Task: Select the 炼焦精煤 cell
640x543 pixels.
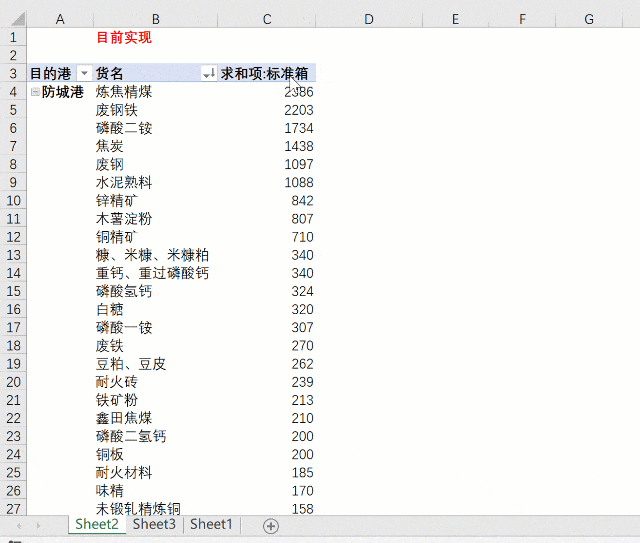Action: coord(124,92)
